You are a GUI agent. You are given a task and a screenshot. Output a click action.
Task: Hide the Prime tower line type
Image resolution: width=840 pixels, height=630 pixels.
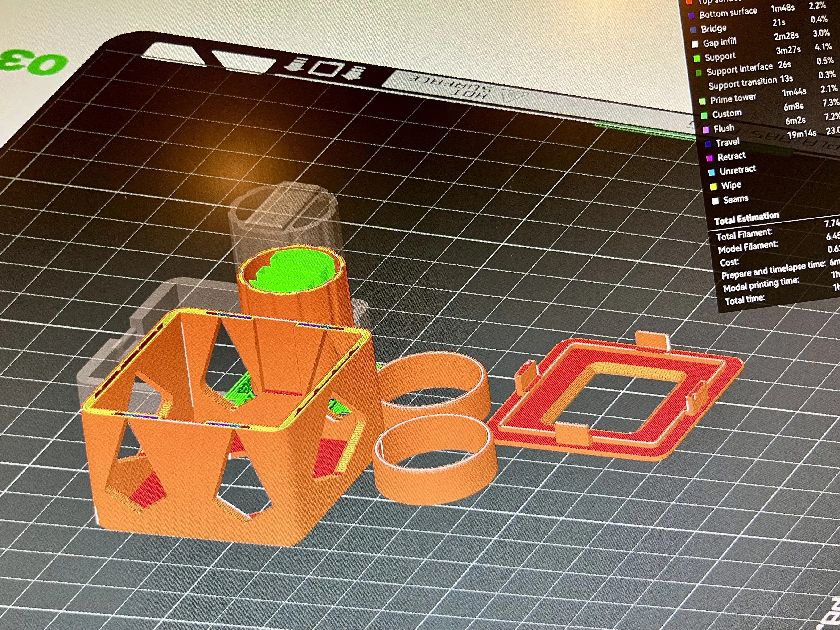click(x=733, y=99)
